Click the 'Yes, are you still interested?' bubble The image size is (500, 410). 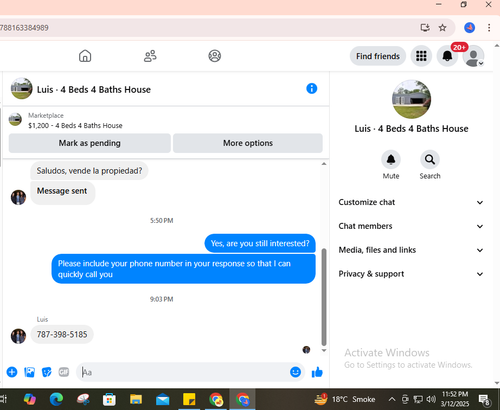click(x=260, y=244)
